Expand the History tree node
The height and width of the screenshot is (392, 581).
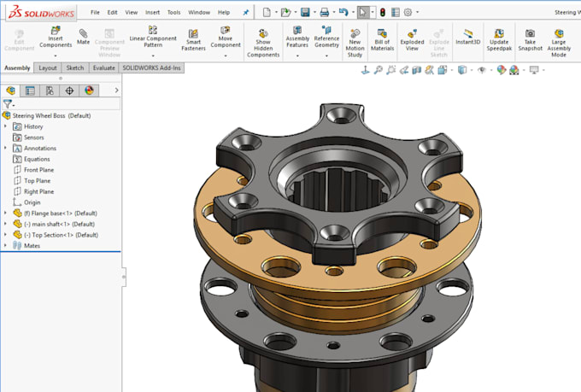point(5,126)
